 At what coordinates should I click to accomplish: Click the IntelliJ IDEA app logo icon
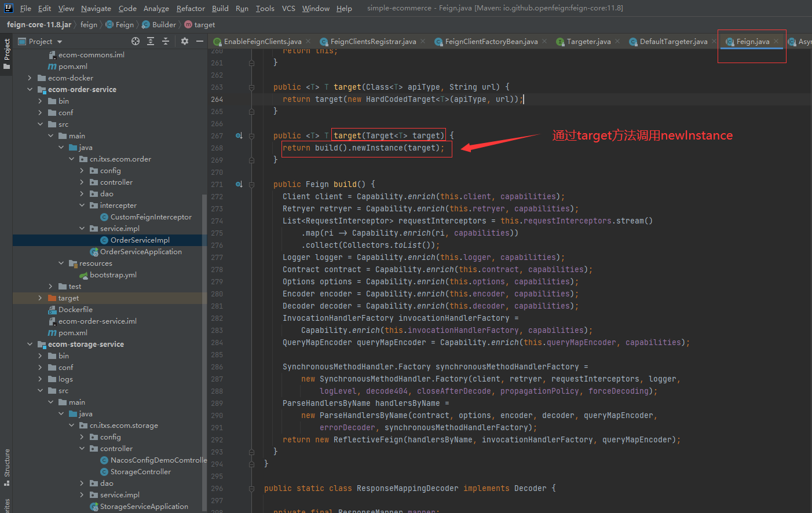(8, 8)
